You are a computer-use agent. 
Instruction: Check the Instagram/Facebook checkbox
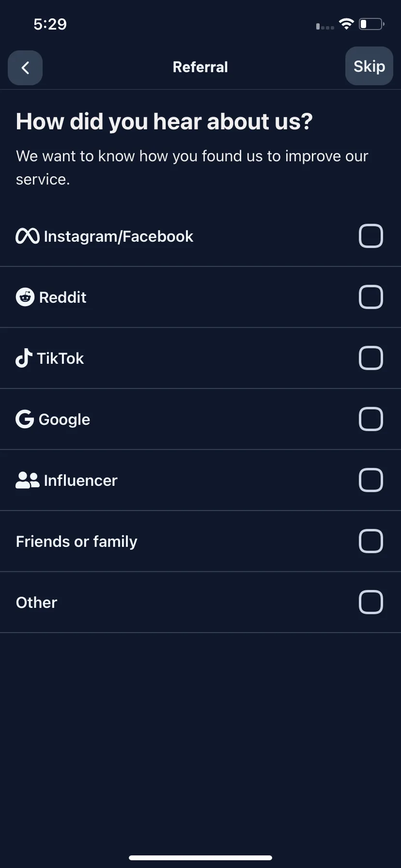click(371, 236)
